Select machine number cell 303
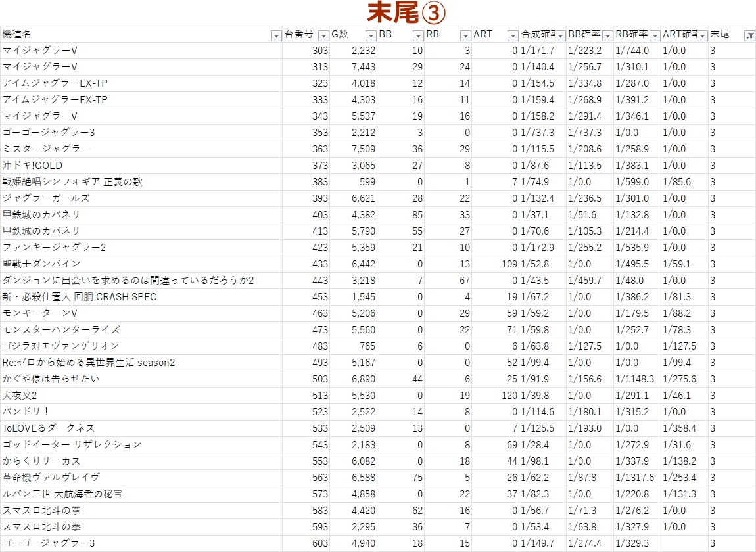756x552 pixels. click(x=306, y=51)
